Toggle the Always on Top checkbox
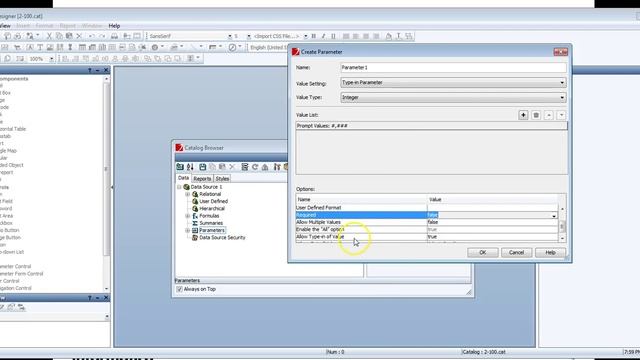 pyautogui.click(x=179, y=289)
